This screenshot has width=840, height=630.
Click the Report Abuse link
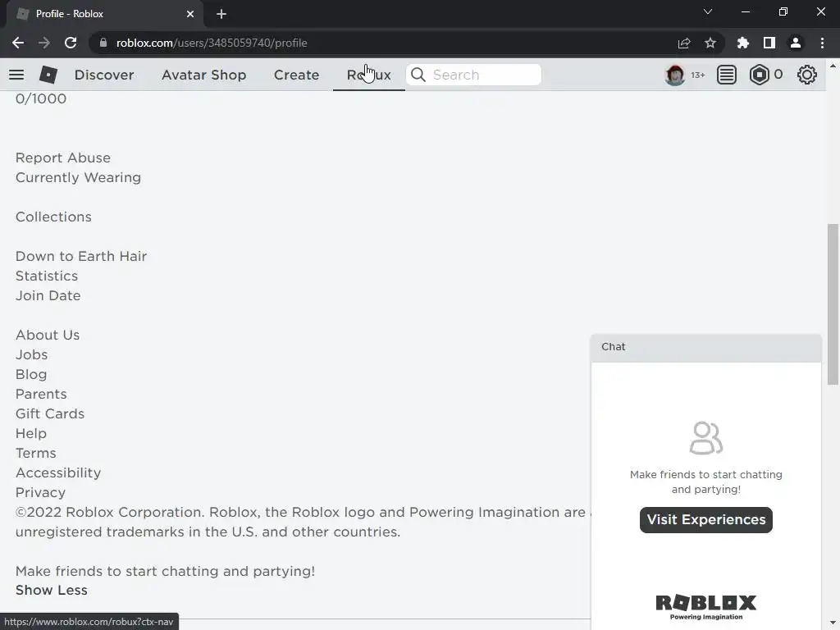pyautogui.click(x=63, y=157)
